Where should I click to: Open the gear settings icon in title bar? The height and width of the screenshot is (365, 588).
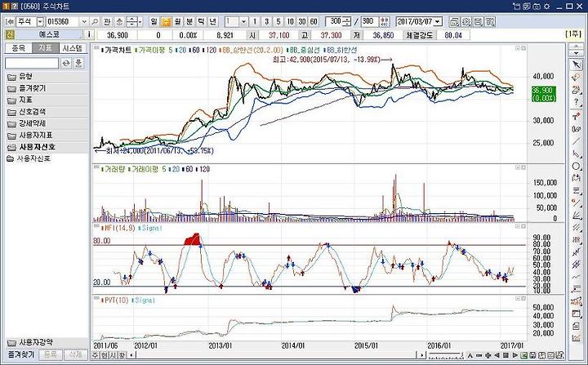[546, 6]
